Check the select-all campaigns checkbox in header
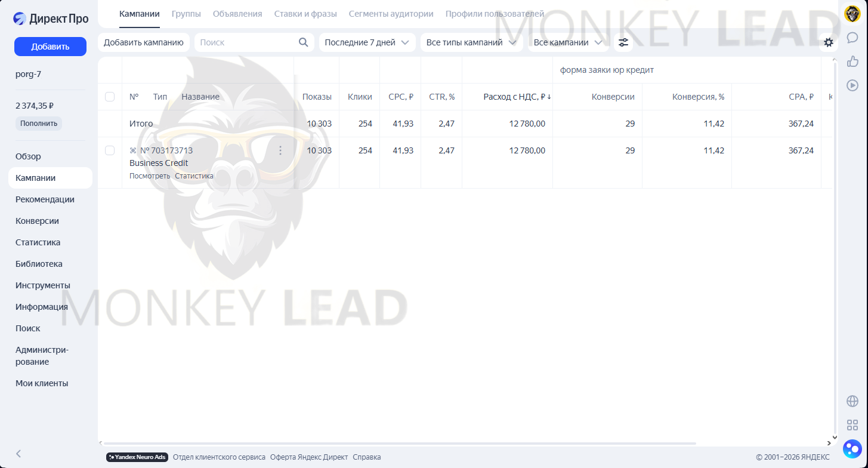This screenshot has height=468, width=868. (x=110, y=97)
